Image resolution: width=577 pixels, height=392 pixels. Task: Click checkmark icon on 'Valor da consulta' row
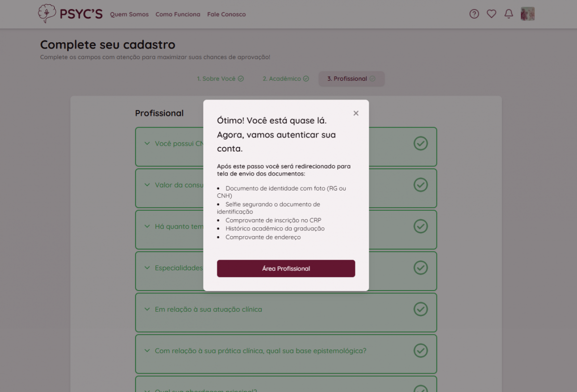click(x=421, y=185)
